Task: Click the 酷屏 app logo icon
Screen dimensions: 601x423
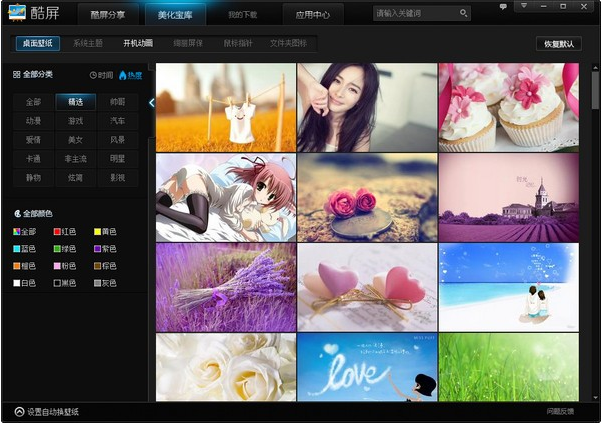Action: tap(16, 13)
